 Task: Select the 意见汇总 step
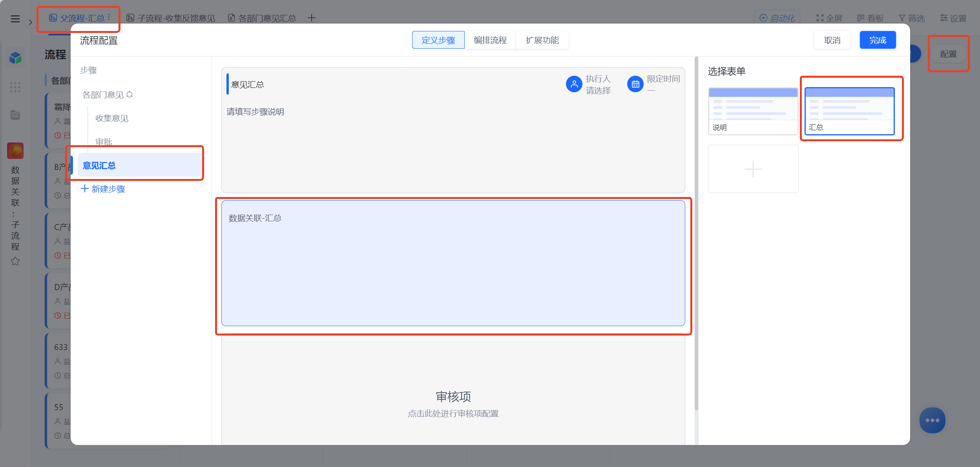pyautogui.click(x=140, y=165)
